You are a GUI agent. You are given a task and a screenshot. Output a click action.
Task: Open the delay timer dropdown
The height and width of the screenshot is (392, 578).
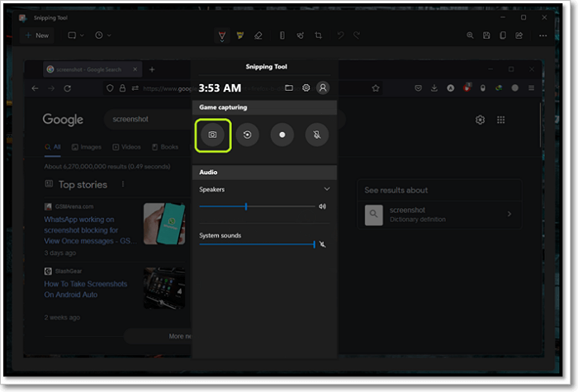point(103,35)
